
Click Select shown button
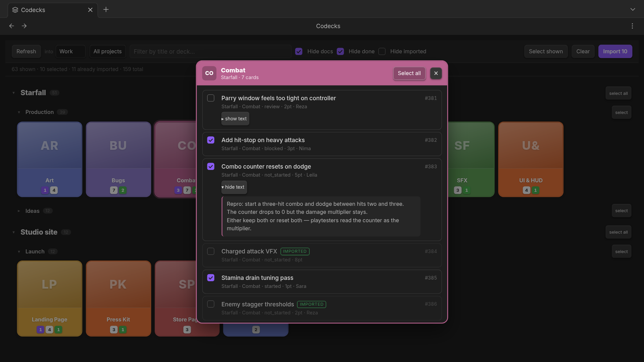[x=546, y=51]
